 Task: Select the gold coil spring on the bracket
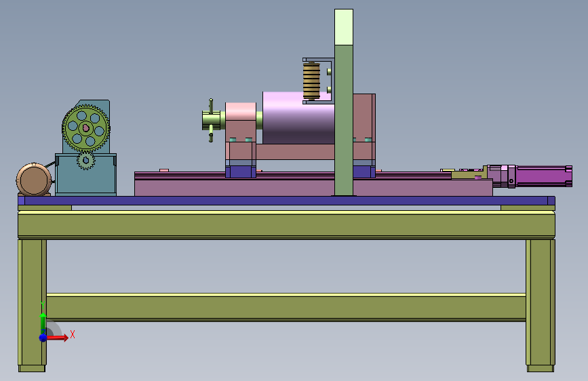pyautogui.click(x=311, y=81)
